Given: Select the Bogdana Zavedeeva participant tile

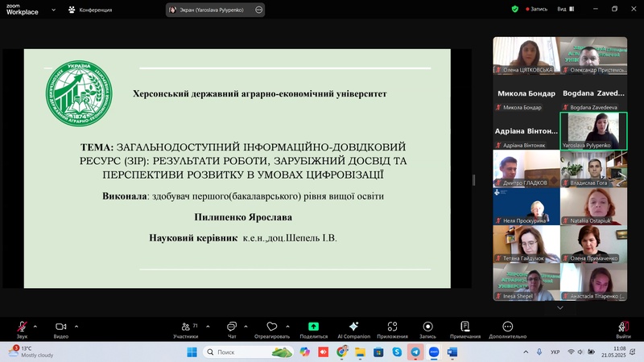Looking at the screenshot, I should 593,93.
